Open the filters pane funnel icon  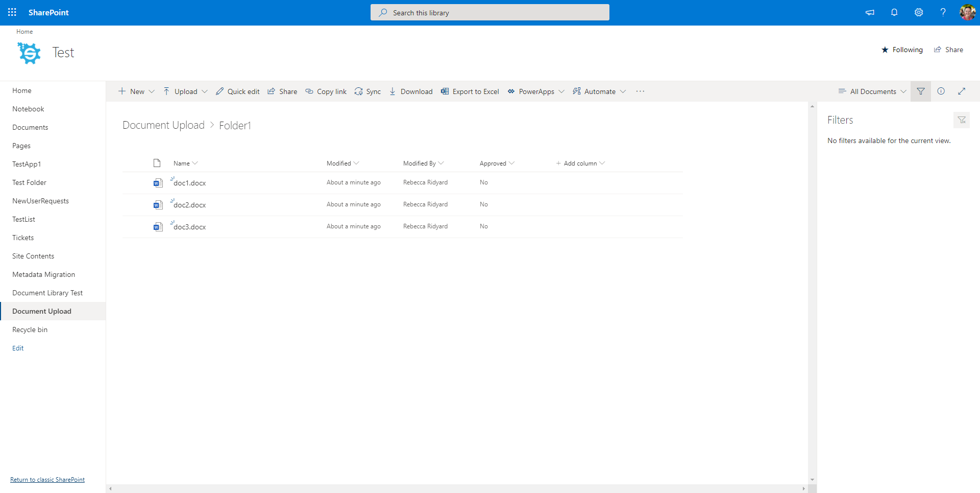click(x=921, y=91)
